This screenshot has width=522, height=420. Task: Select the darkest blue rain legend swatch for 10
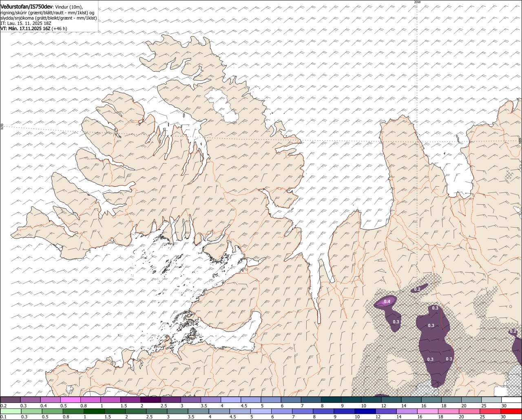pos(365,411)
